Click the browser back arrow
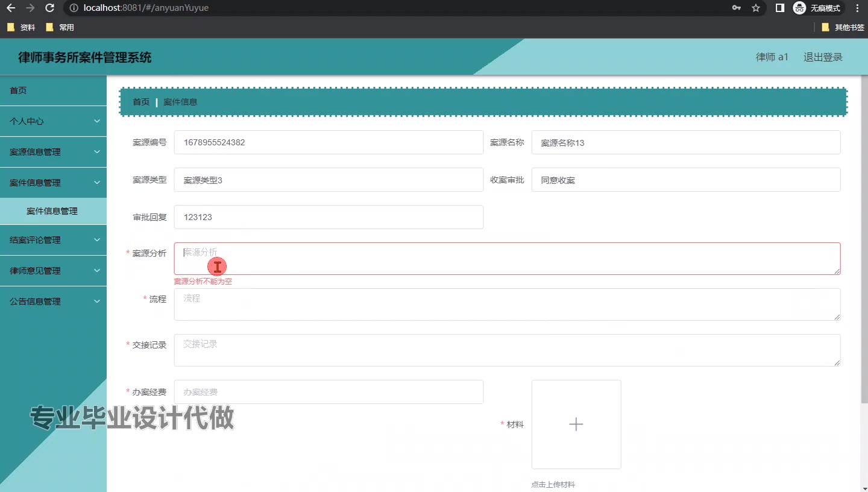 (x=11, y=8)
